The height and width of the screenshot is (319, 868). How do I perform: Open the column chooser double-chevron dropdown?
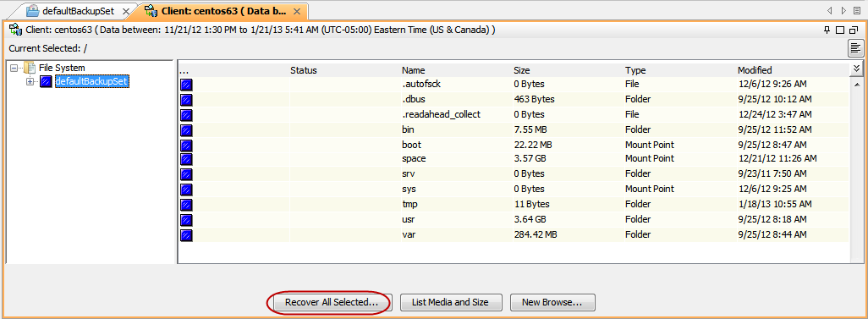coord(856,69)
